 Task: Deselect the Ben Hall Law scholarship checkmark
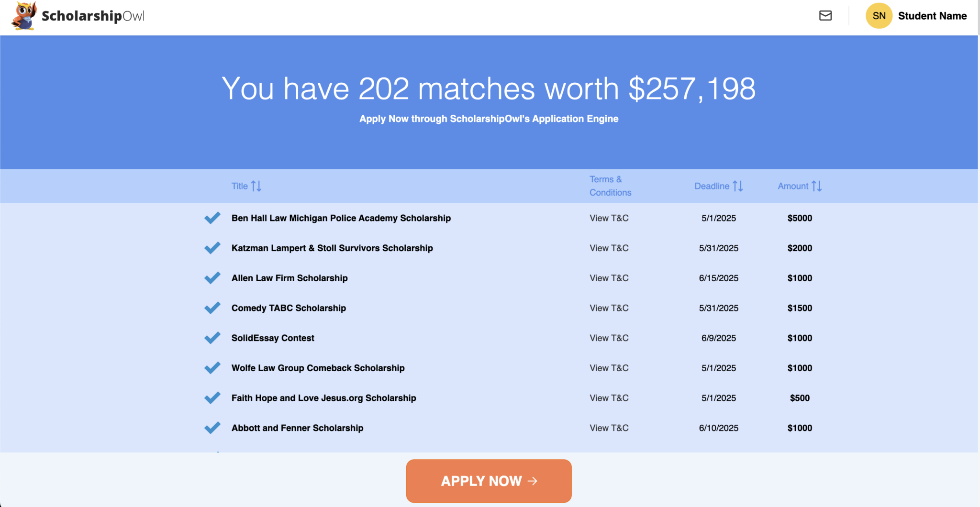point(212,218)
